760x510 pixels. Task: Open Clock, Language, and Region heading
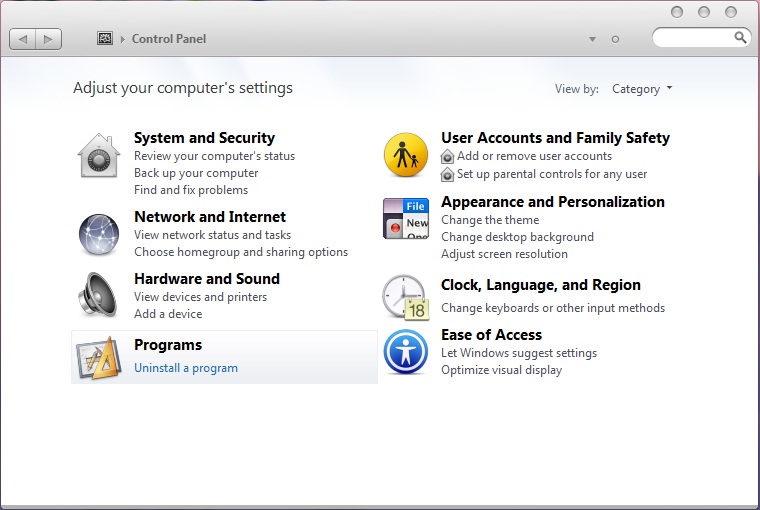click(541, 285)
